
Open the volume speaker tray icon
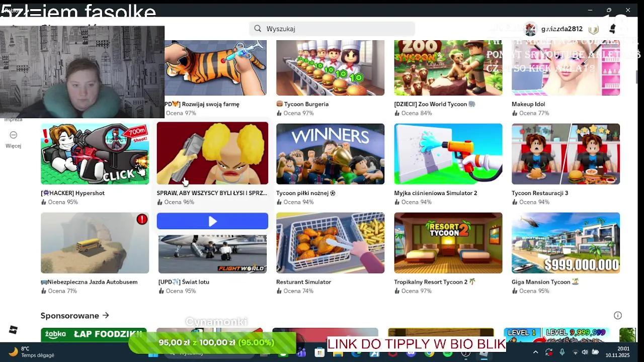coord(585,352)
